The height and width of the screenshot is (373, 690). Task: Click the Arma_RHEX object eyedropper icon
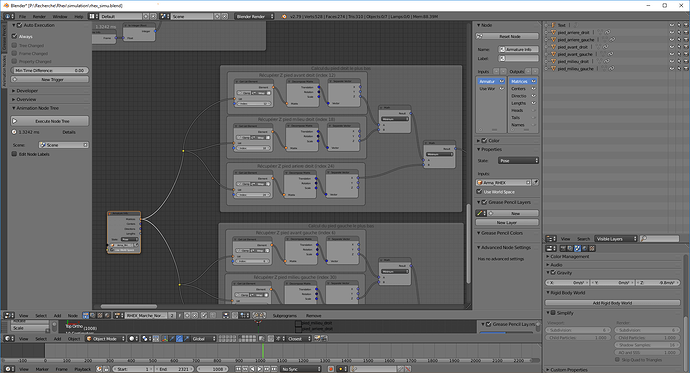coord(536,182)
